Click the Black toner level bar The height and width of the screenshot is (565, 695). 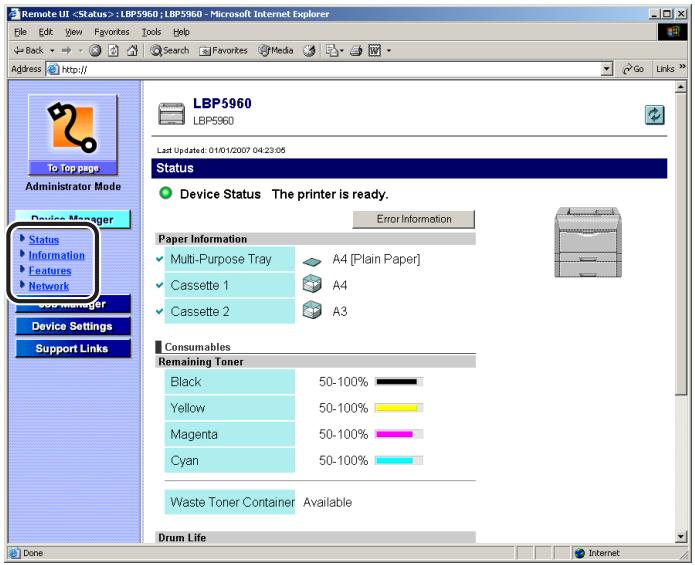point(398,382)
